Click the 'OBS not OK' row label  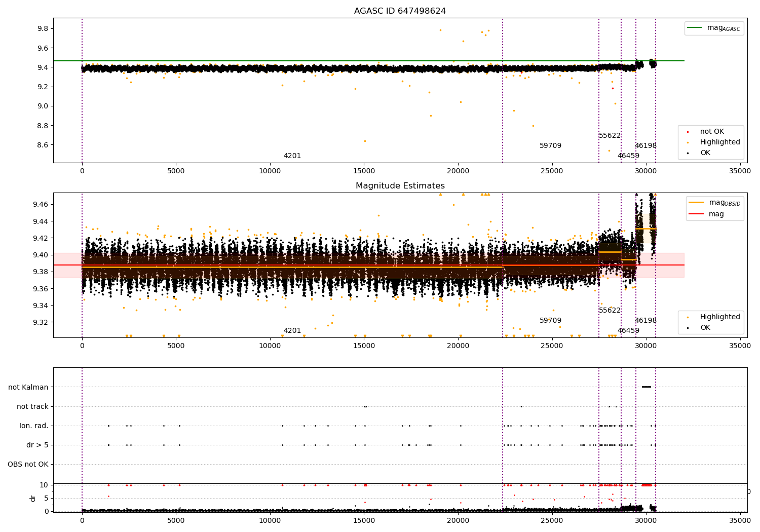(28, 464)
